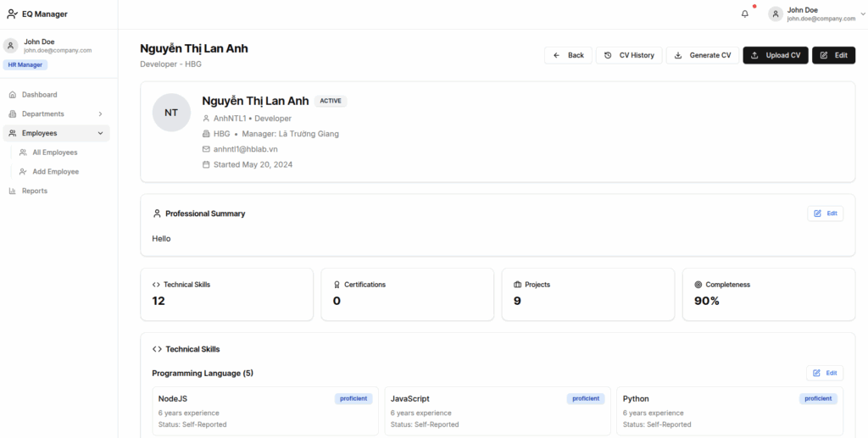Viewport: 868px width, 438px height.
Task: Collapse the Employees sidebar menu
Action: [x=101, y=133]
